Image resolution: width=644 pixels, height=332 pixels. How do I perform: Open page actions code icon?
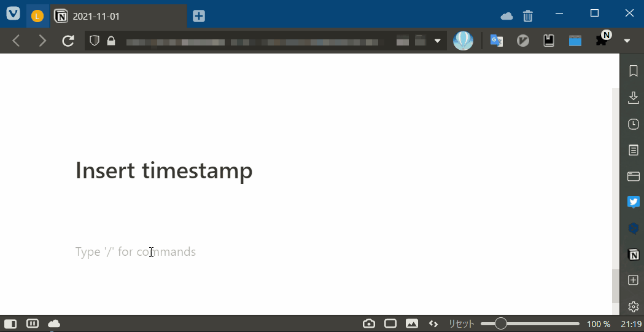click(x=433, y=324)
